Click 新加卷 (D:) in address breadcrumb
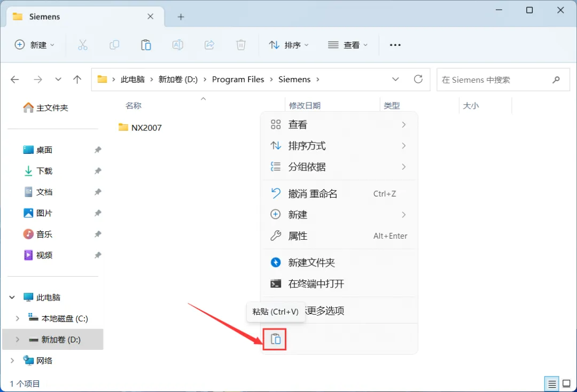 pos(178,80)
